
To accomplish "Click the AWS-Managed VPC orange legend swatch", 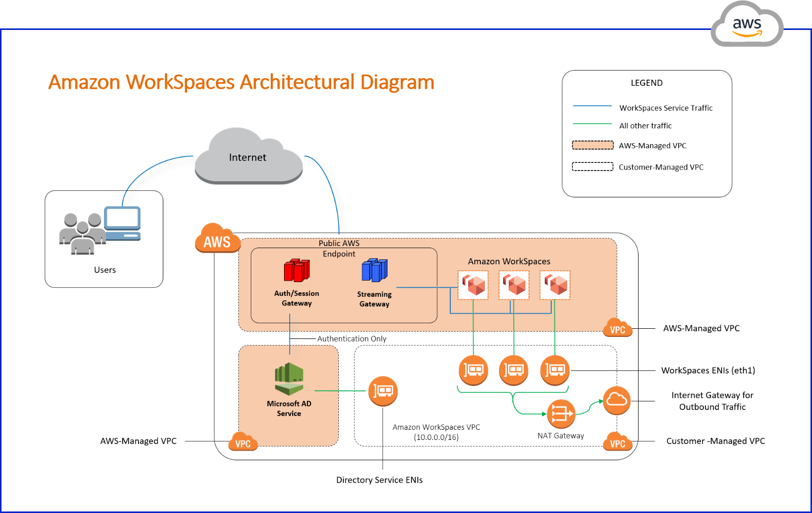I will coord(593,145).
